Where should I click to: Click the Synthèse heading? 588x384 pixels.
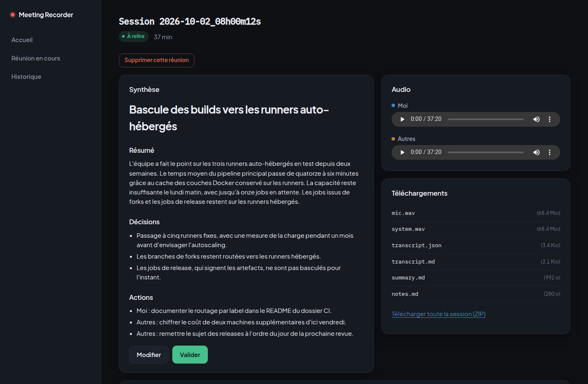pos(144,89)
